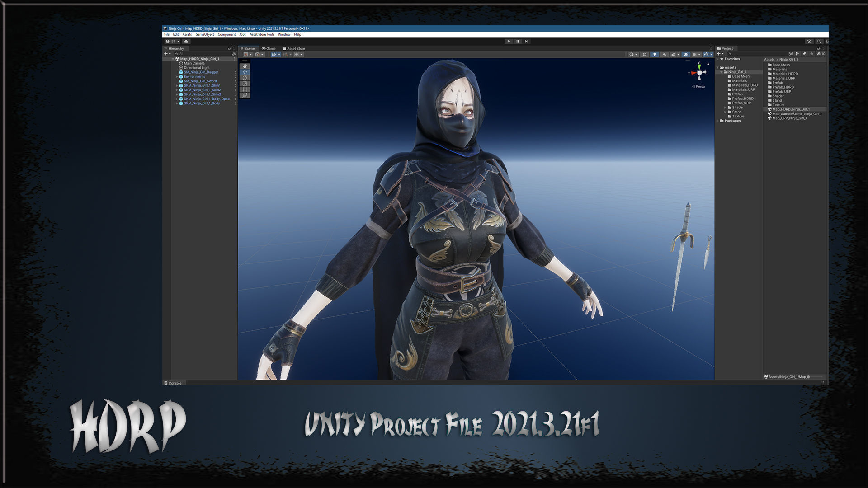Open the Component menu
The height and width of the screenshot is (488, 868).
click(x=226, y=34)
